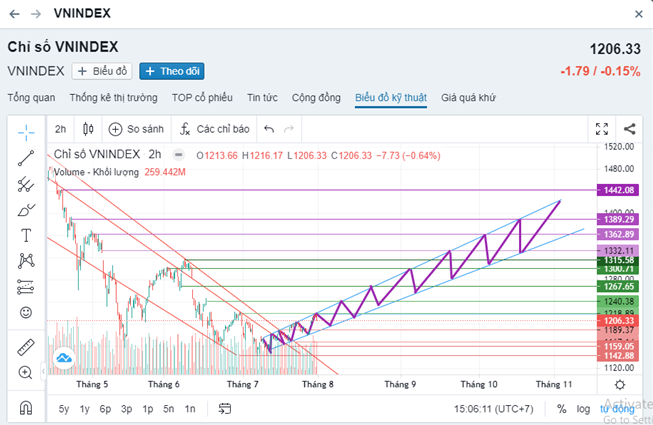Collapse the legend with the minus button
The width and height of the screenshot is (653, 425).
[179, 155]
